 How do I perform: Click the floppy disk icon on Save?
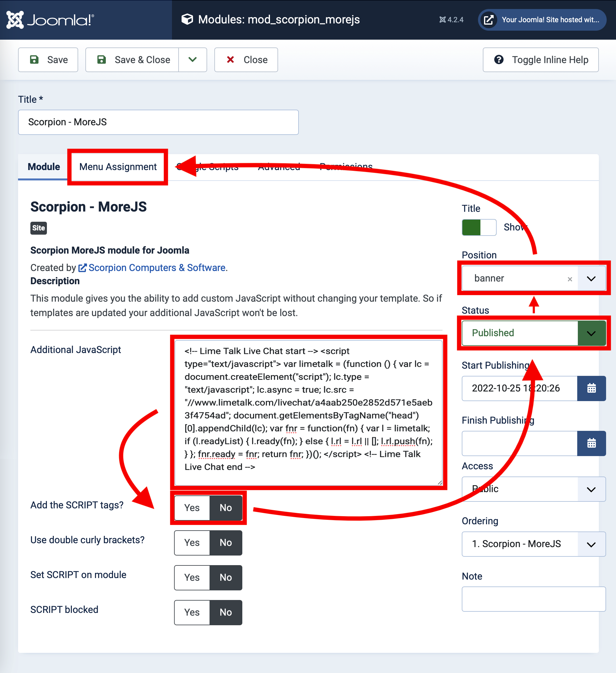coord(34,60)
